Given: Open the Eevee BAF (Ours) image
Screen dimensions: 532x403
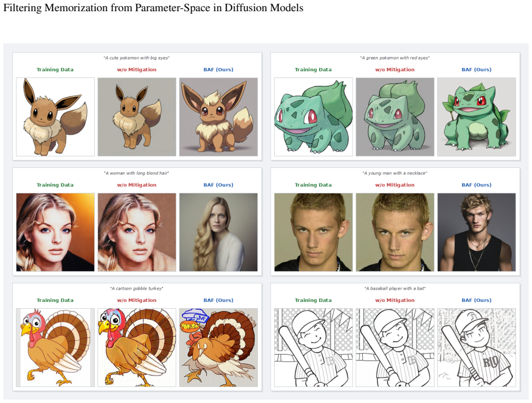Looking at the screenshot, I should click(219, 117).
